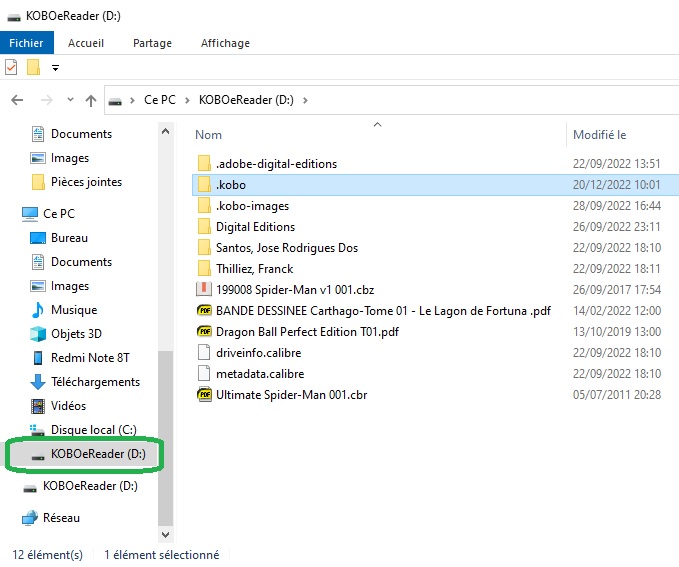Click the date 05/07/2011 20:28

pos(617,395)
